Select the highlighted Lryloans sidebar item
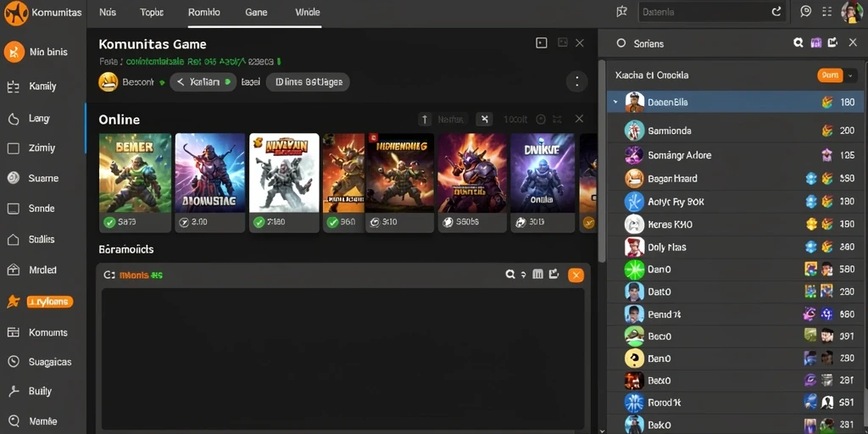The height and width of the screenshot is (434, 868). point(49,302)
